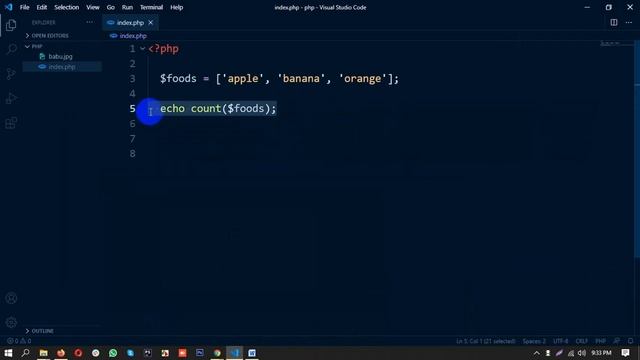Click the VS Code logo icon in title bar
This screenshot has height=360, width=640.
[8, 7]
